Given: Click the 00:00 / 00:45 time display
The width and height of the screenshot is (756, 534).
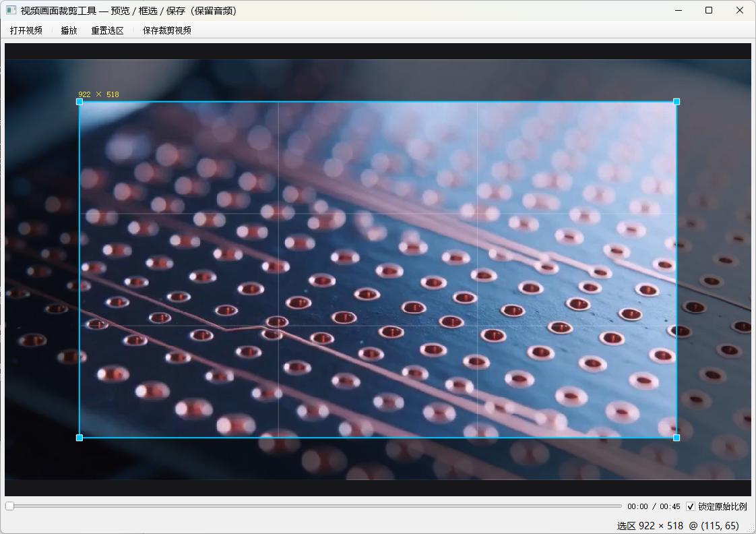Looking at the screenshot, I should click(x=654, y=506).
